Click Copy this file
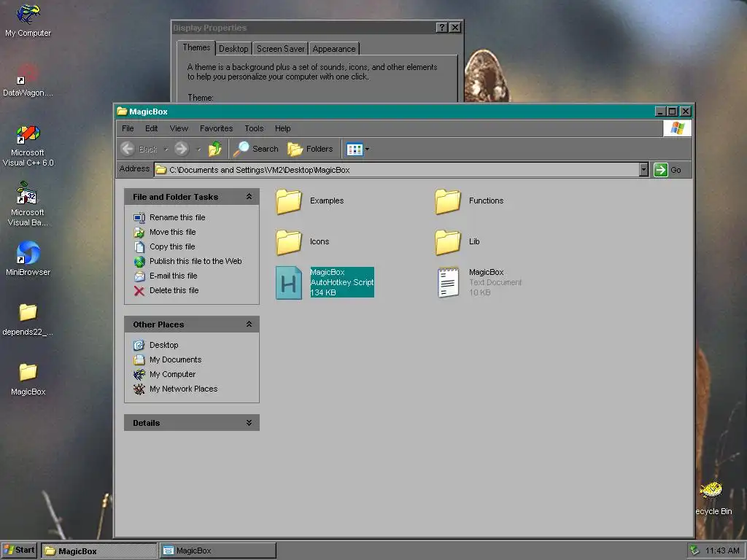 point(164,246)
